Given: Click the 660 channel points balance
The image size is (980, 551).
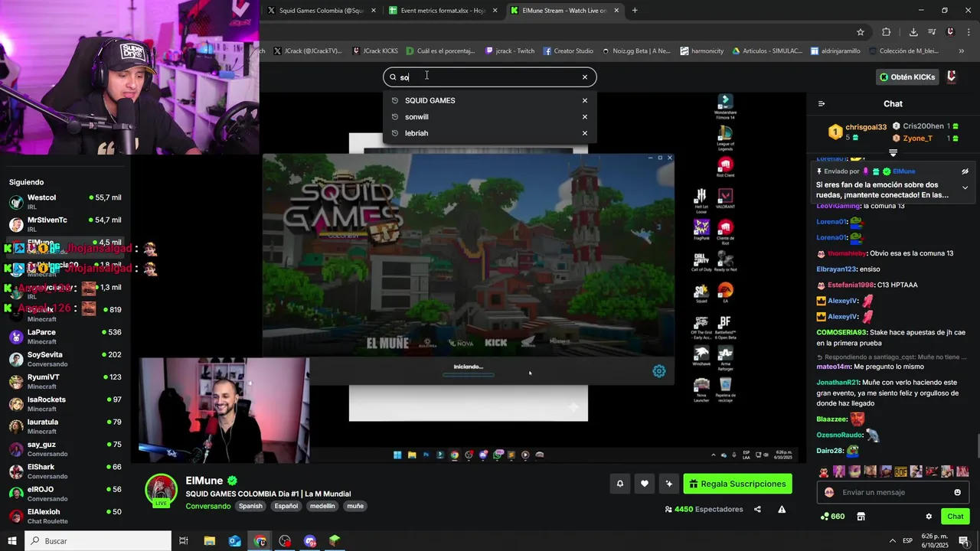Looking at the screenshot, I should [832, 517].
